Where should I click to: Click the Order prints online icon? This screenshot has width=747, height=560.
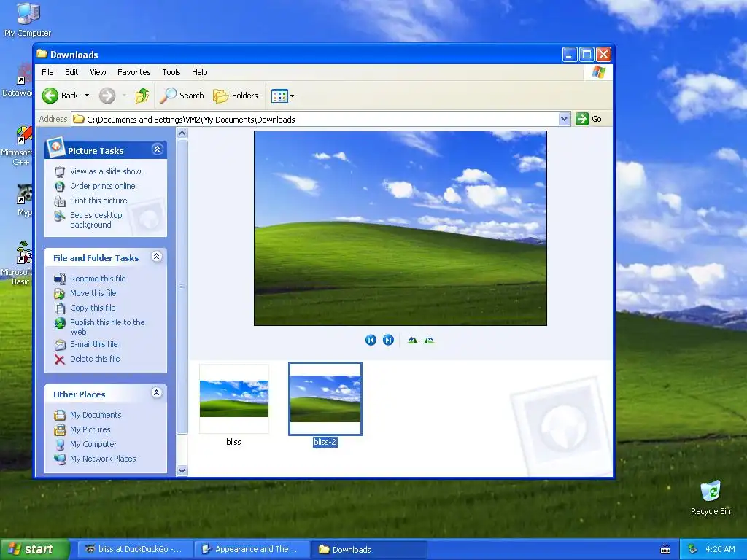point(60,186)
